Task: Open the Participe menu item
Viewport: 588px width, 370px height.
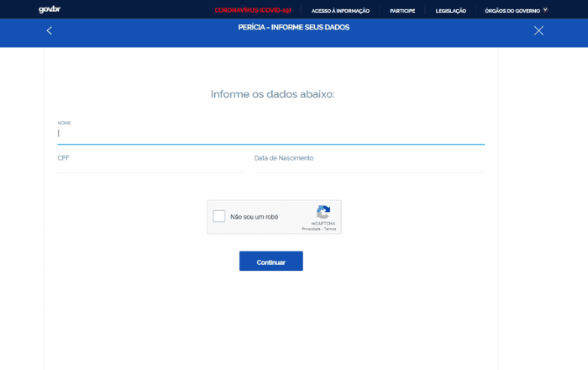Action: [x=402, y=10]
